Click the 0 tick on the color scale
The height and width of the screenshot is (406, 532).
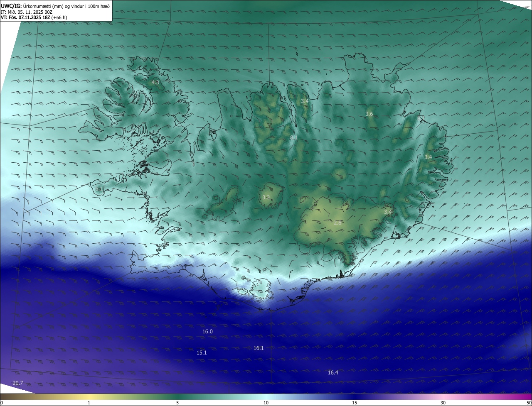tap(2, 403)
